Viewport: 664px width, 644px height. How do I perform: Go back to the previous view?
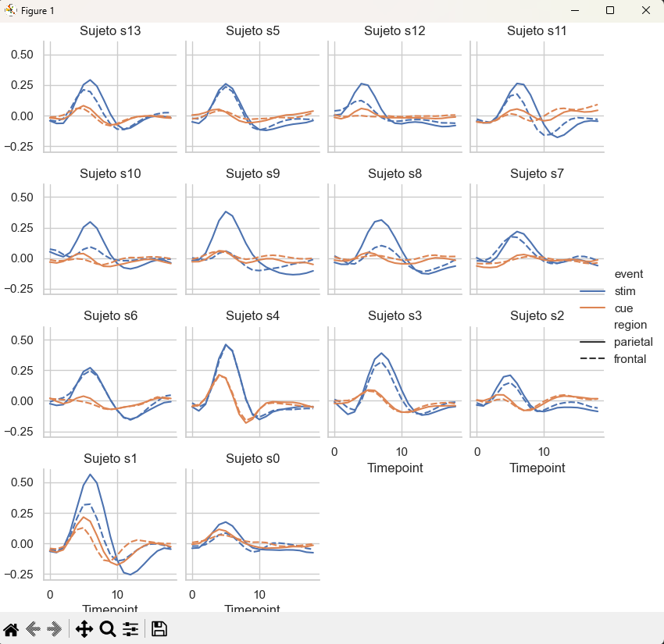[x=34, y=629]
